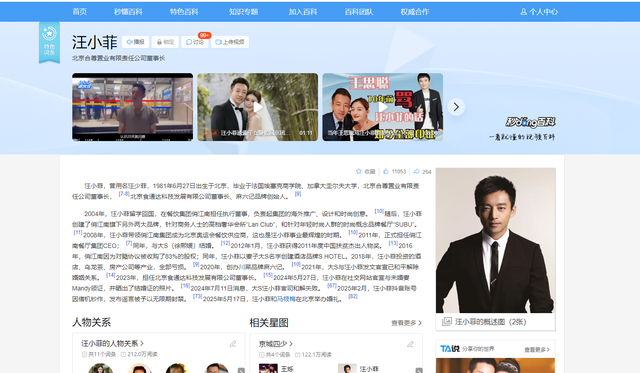Open 汪小菲 portrait photo
This screenshot has width=640, height=373.
point(495,240)
